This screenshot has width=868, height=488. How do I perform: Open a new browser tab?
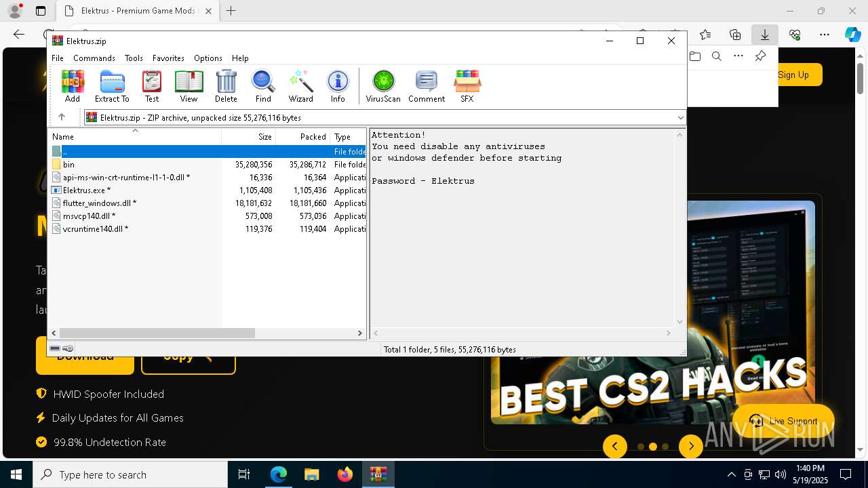coord(231,11)
